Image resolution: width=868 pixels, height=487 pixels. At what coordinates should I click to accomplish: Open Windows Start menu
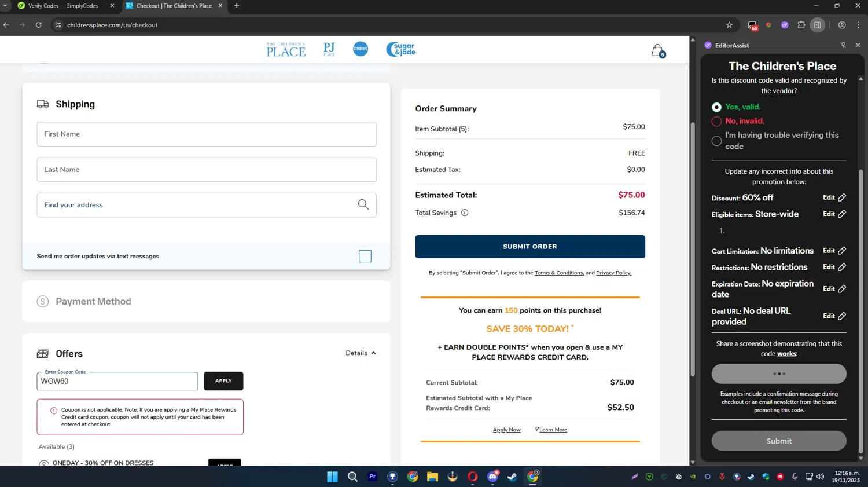click(x=332, y=477)
